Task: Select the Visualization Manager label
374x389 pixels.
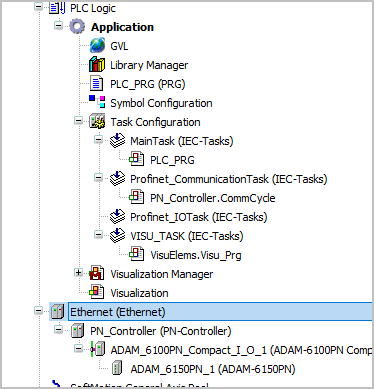Action: (x=162, y=274)
